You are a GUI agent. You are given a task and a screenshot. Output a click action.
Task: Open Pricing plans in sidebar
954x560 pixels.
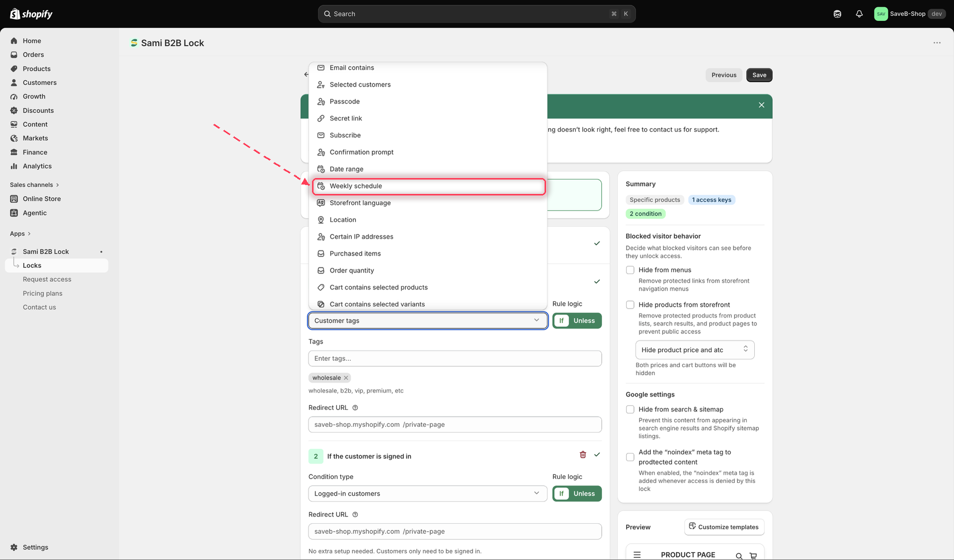point(43,294)
